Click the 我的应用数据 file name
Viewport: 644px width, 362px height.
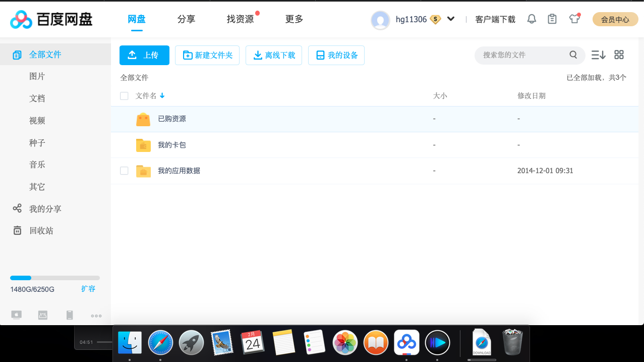click(179, 171)
